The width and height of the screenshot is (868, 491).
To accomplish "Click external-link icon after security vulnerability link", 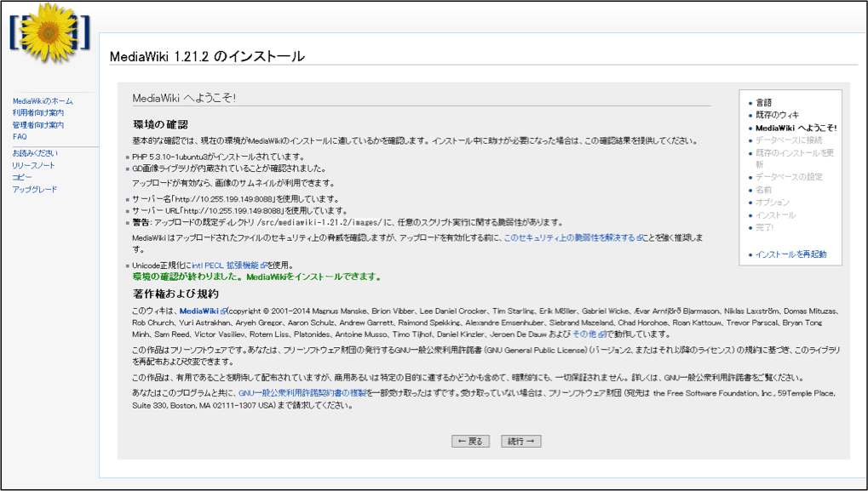I will click(640, 237).
